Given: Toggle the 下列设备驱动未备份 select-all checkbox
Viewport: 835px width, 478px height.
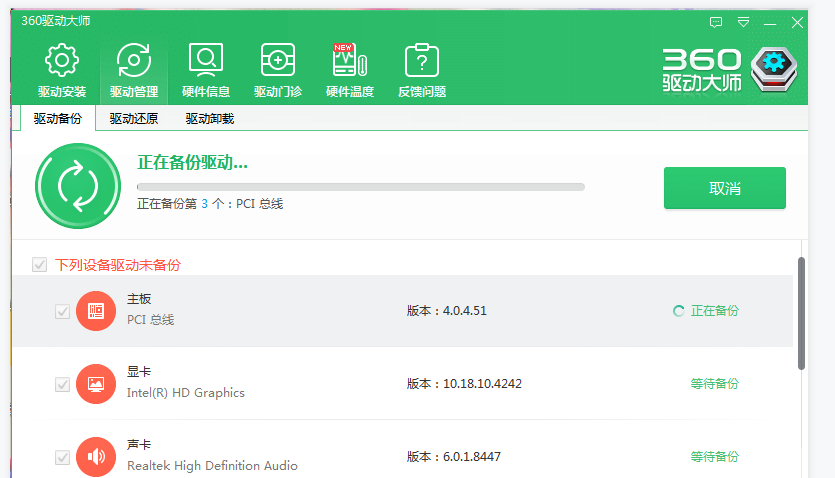Looking at the screenshot, I should pyautogui.click(x=40, y=265).
